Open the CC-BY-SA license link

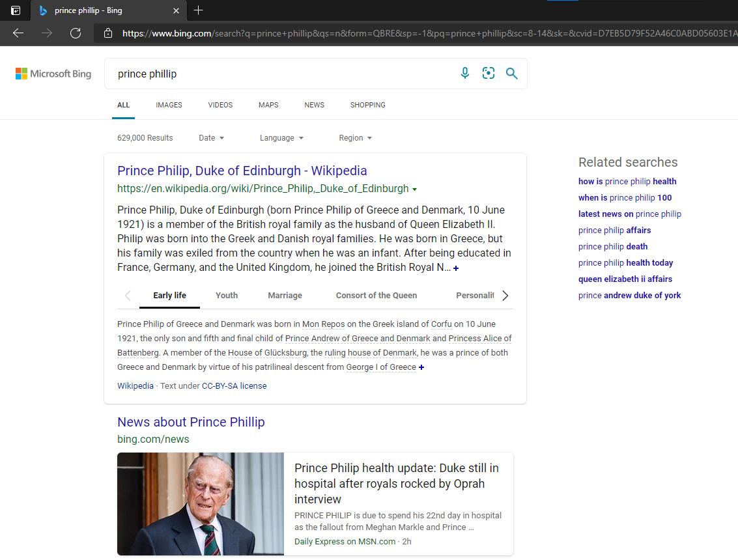tap(234, 386)
